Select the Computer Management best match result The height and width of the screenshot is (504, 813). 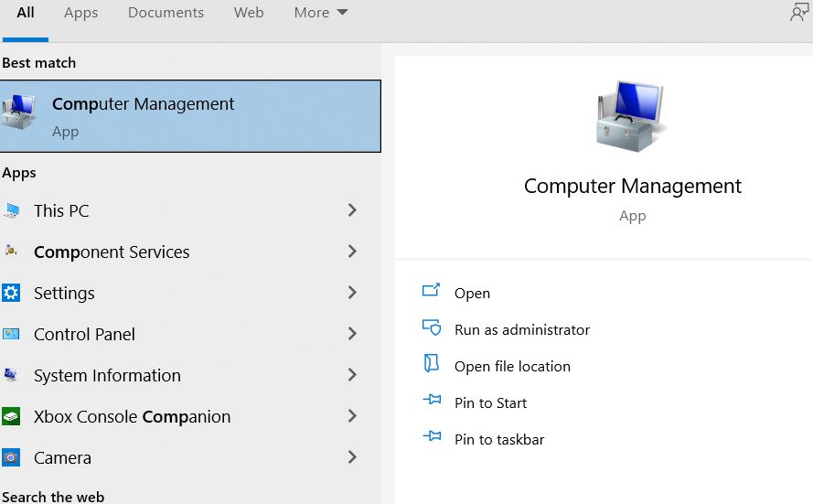(190, 116)
